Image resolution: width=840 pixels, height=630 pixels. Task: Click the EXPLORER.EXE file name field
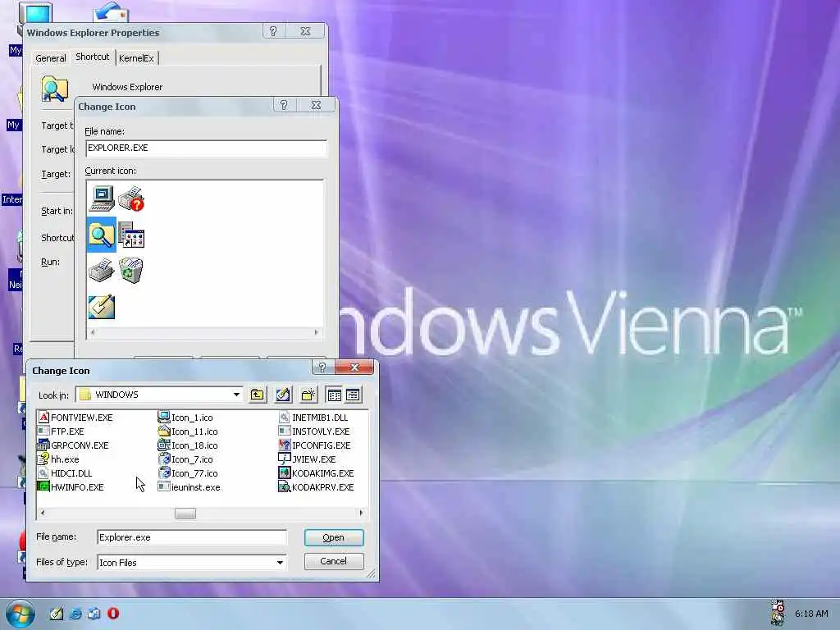[x=206, y=148]
